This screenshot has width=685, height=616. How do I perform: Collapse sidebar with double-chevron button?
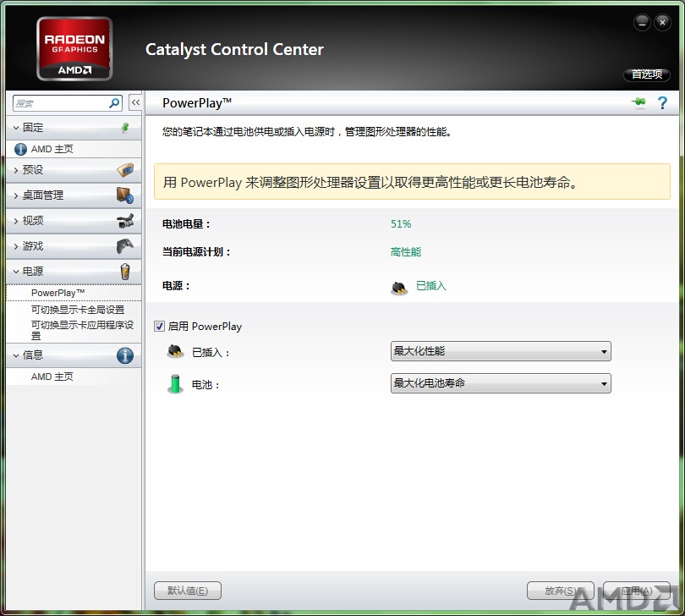pyautogui.click(x=135, y=102)
